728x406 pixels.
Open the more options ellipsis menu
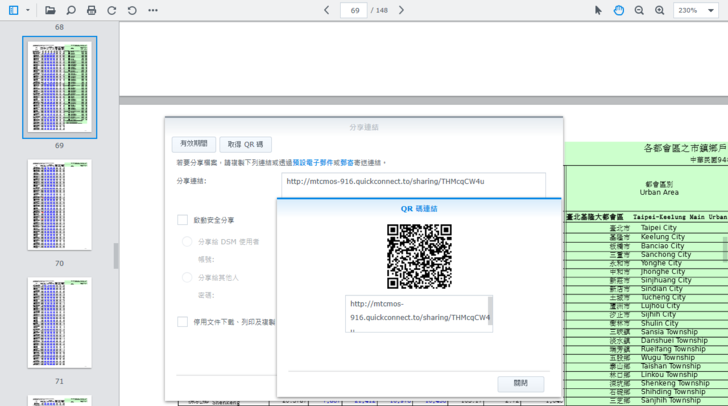tap(152, 10)
